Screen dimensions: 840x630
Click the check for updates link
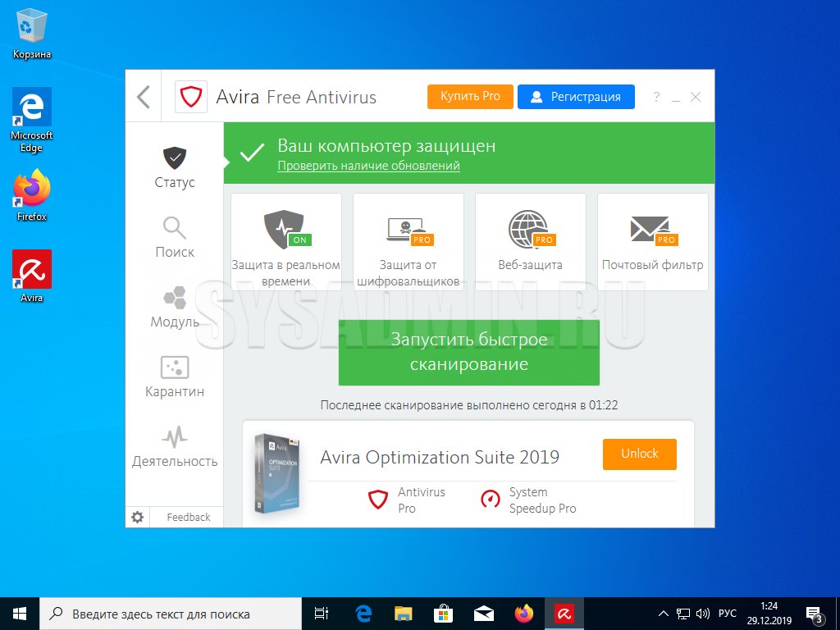click(368, 166)
